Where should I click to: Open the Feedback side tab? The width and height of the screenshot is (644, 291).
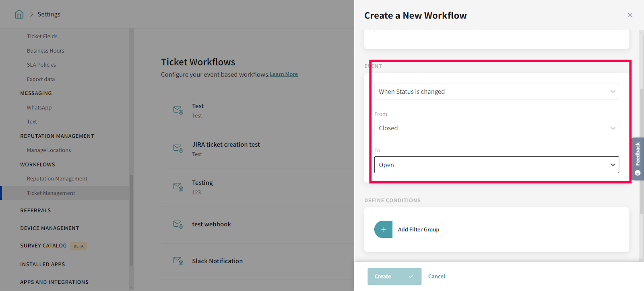638,158
